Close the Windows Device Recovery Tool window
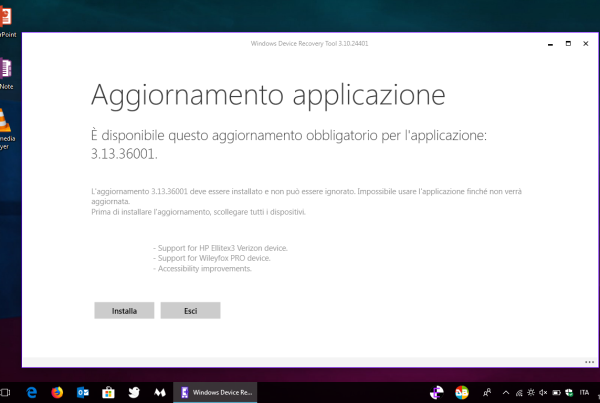This screenshot has height=403, width=600. pos(587,44)
